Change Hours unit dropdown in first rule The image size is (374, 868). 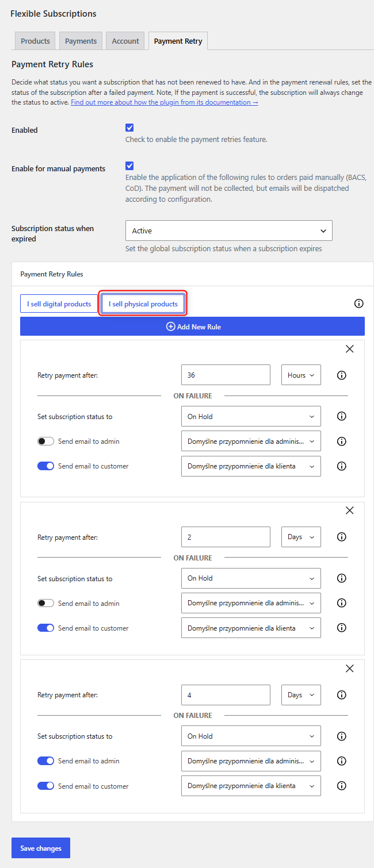[301, 375]
